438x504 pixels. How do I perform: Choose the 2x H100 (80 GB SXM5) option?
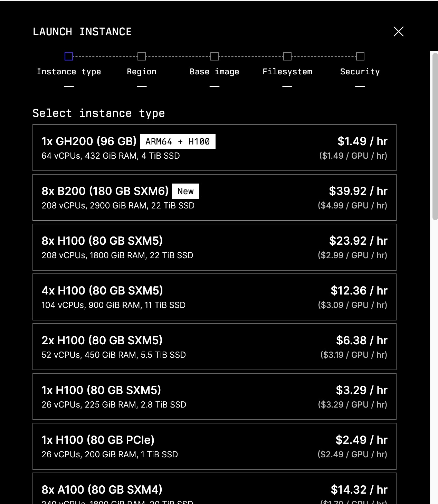[x=214, y=347]
